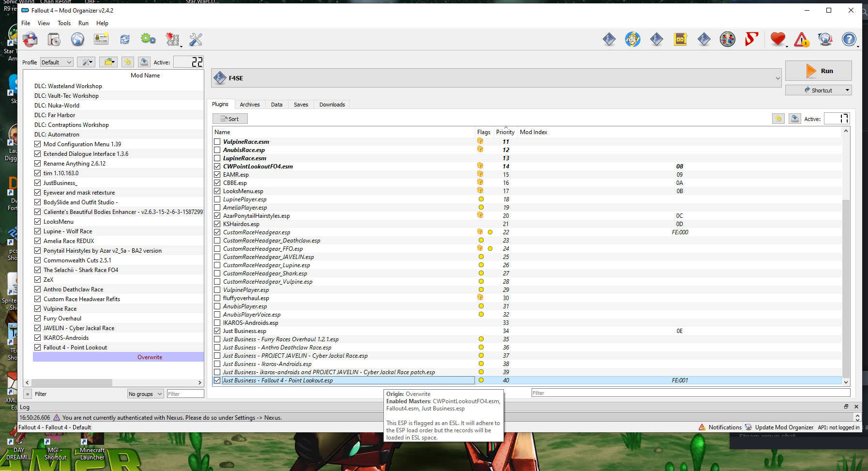Image resolution: width=868 pixels, height=471 pixels.
Task: Uncheck the Just Business.esp plugin checkbox
Action: pos(217,331)
